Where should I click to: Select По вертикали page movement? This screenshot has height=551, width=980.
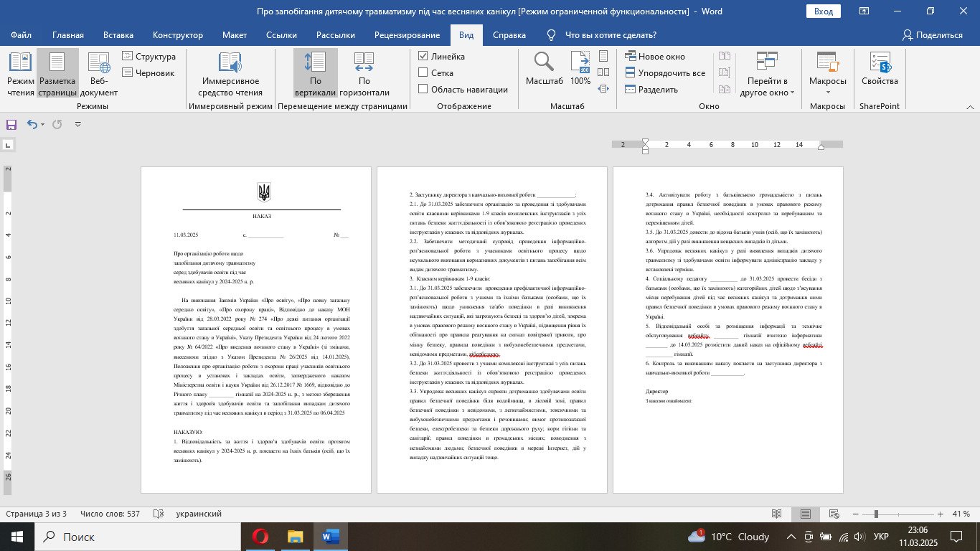(316, 74)
